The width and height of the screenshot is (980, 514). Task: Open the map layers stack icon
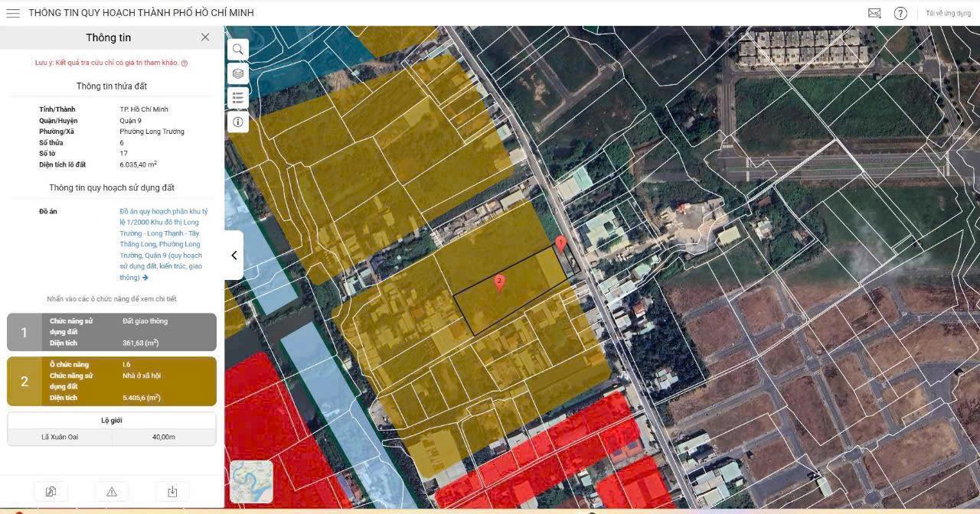click(x=238, y=73)
